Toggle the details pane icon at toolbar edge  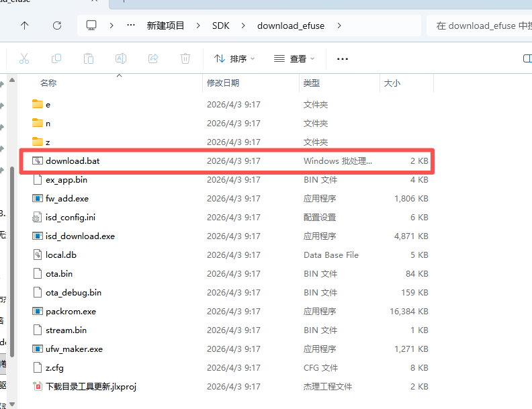click(527, 58)
